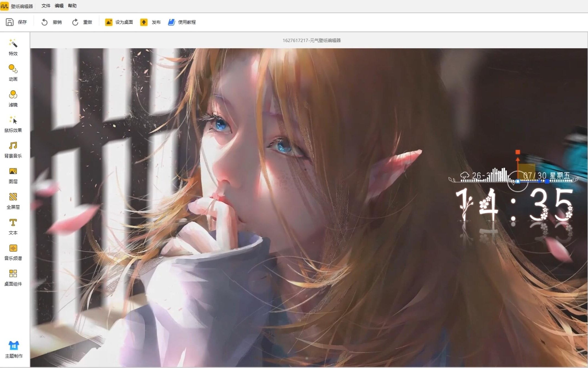Open 使用教程 tutorial
Screen dimensions: 588x368
(182, 22)
